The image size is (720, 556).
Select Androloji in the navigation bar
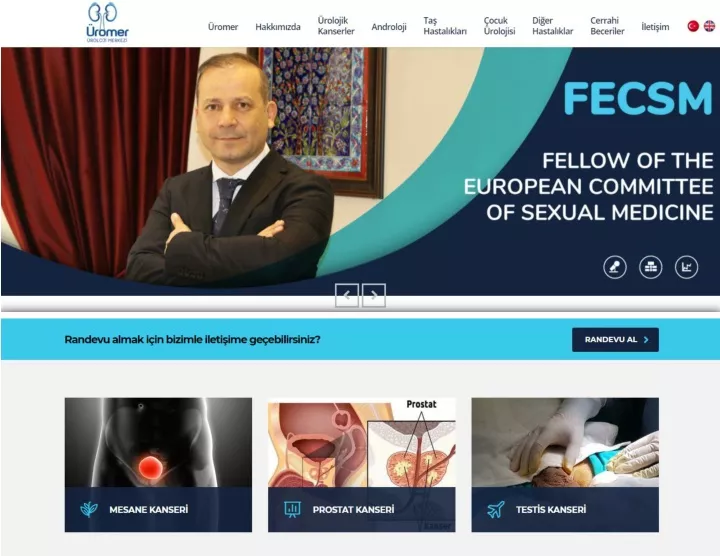tap(389, 27)
